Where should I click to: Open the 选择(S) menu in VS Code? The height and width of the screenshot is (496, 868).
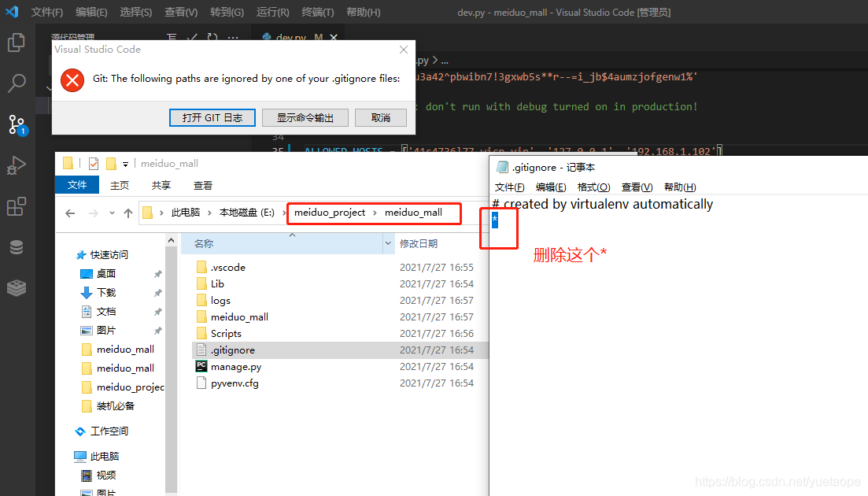(135, 12)
